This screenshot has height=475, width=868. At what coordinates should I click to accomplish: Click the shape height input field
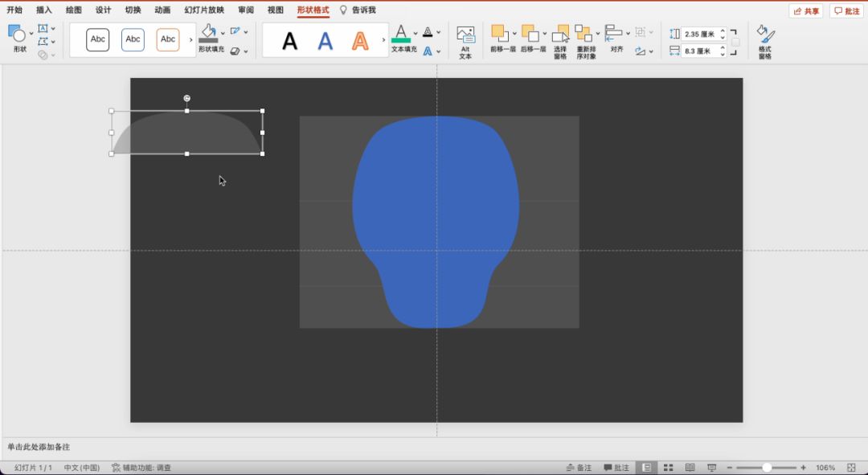[x=700, y=35]
